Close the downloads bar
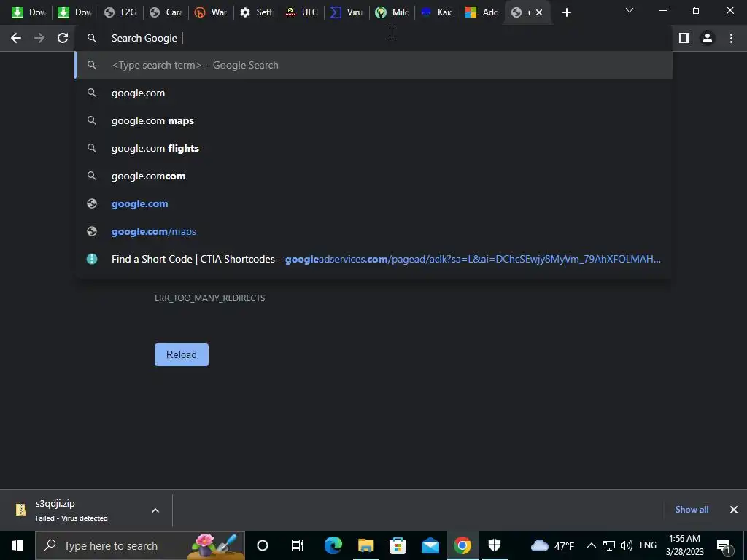 coord(734,510)
